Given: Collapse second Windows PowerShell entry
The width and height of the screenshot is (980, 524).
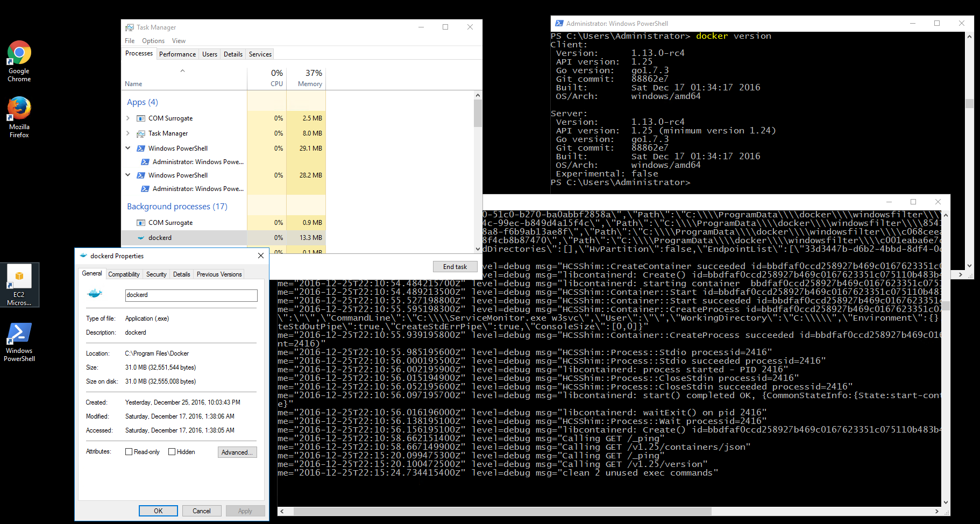Looking at the screenshot, I should [x=127, y=175].
